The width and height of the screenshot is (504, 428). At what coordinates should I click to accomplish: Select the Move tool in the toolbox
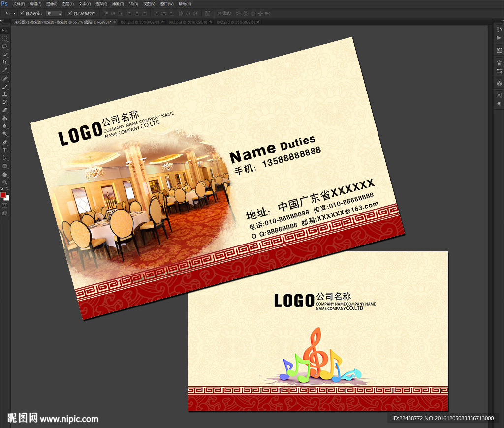(5, 31)
